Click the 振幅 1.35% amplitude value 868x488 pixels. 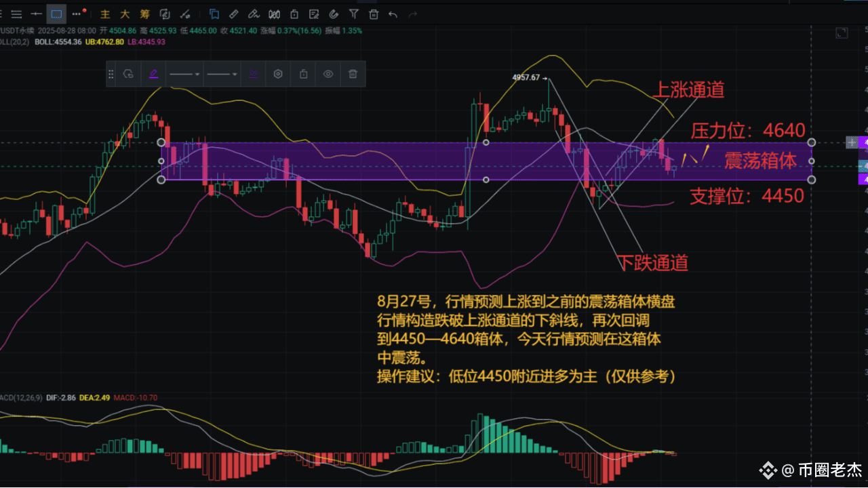344,30
